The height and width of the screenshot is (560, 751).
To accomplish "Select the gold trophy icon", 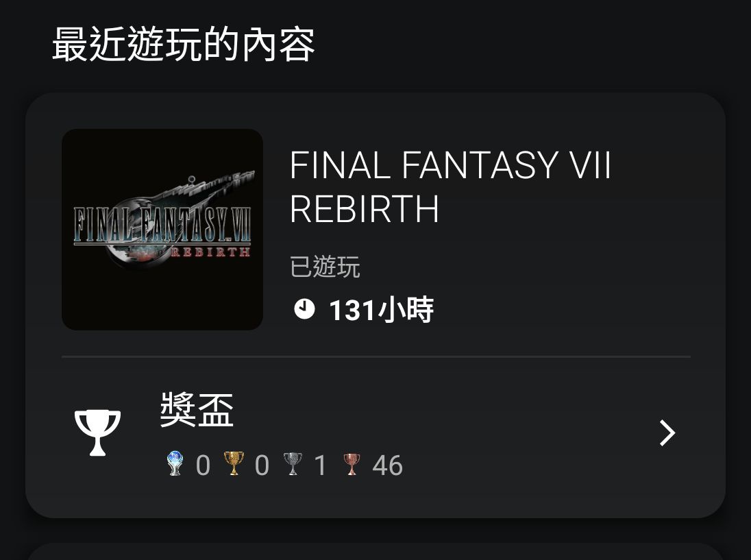I will (x=234, y=463).
